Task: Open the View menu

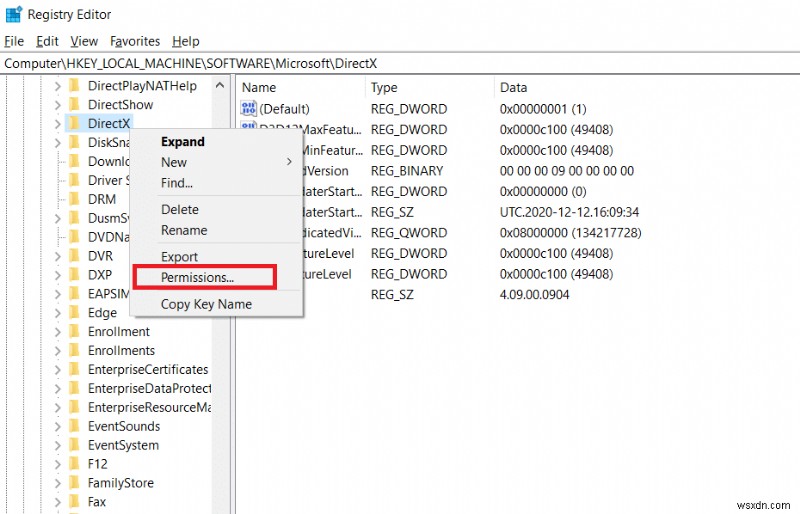Action: click(x=84, y=41)
